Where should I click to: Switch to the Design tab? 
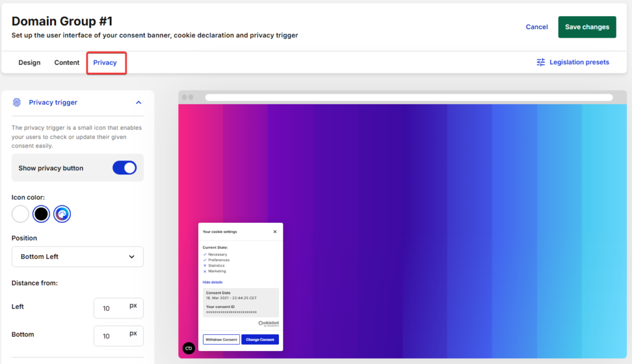[x=29, y=62]
